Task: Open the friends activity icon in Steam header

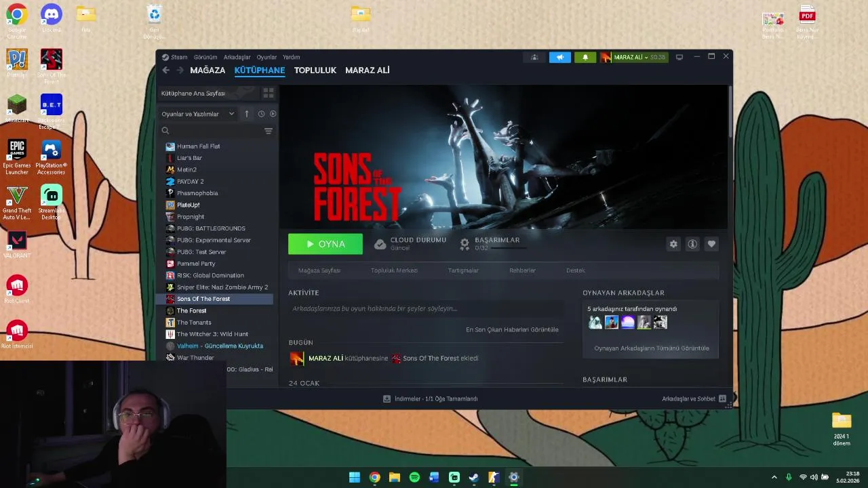Action: 534,58
